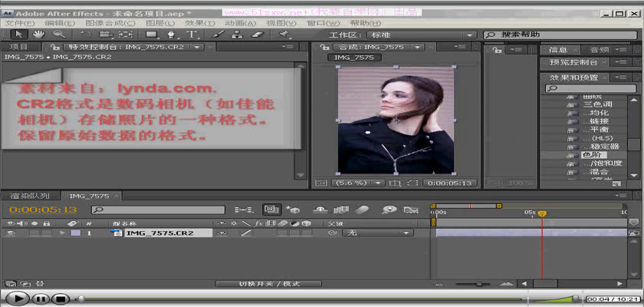Open the magnification dropdown showing 5.6%

[357, 183]
